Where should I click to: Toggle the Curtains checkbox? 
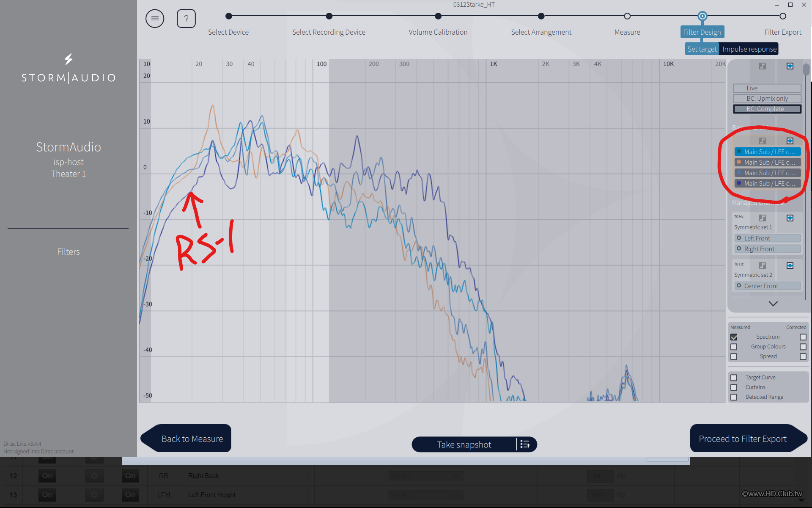(734, 387)
